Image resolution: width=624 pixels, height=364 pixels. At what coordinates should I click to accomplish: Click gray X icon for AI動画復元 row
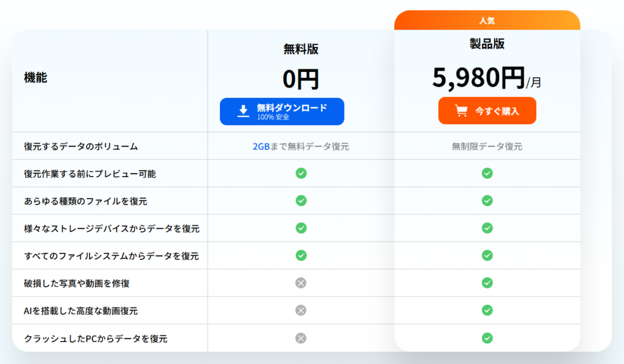[x=300, y=310]
